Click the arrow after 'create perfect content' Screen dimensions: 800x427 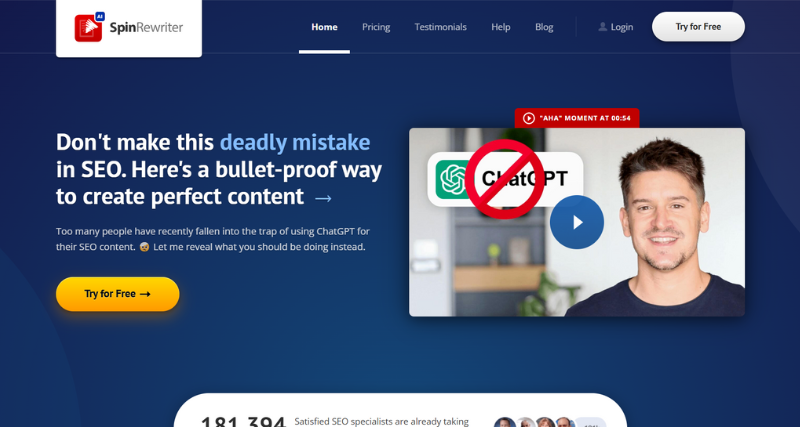323,198
